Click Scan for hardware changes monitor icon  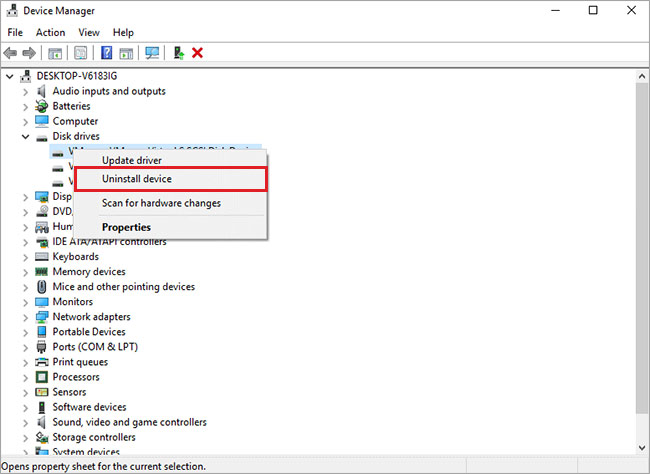click(x=152, y=53)
